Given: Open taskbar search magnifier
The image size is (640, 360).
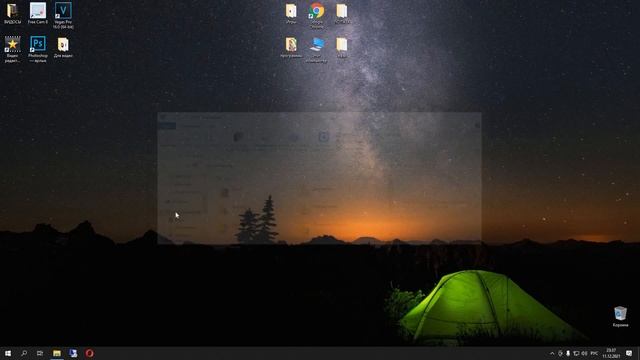Looking at the screenshot, I should coord(24,353).
